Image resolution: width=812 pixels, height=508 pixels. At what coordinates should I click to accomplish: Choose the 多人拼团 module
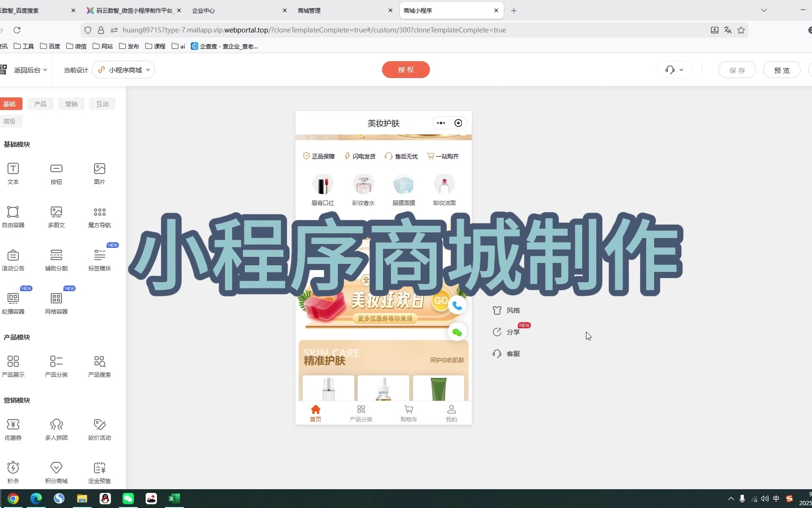[x=56, y=429]
